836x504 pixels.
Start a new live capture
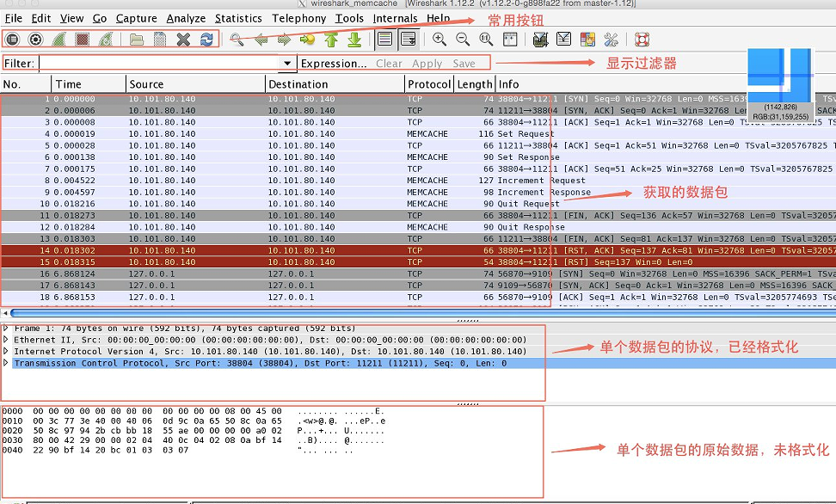click(x=58, y=40)
